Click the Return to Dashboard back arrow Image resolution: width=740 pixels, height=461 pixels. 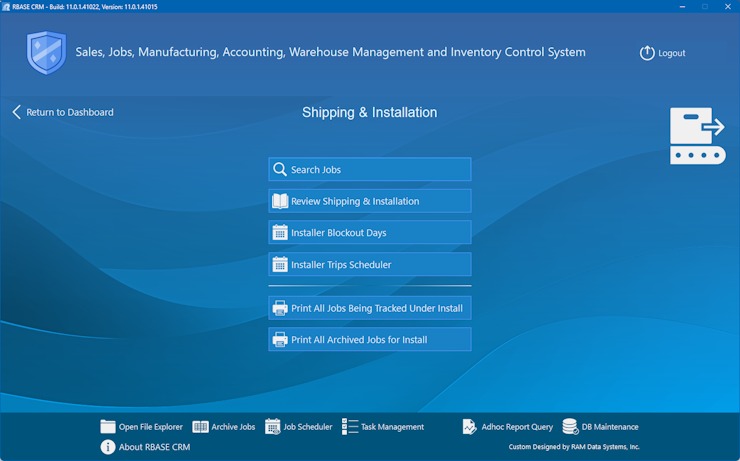coord(17,112)
